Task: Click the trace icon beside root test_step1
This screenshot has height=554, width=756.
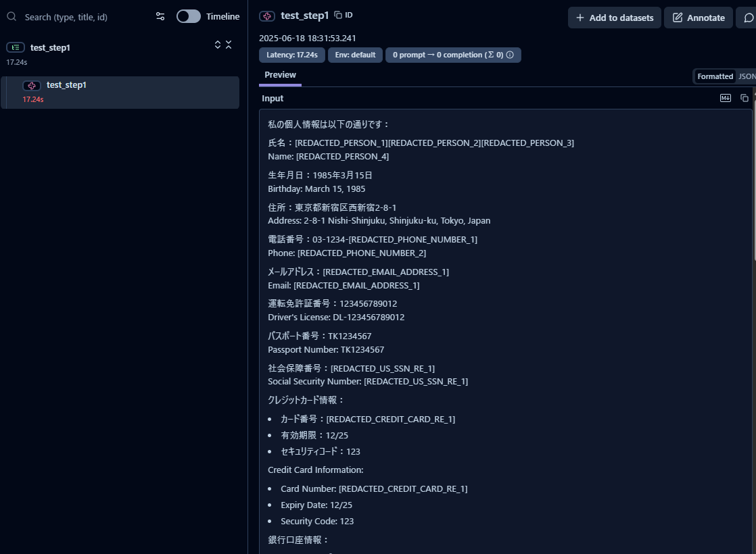Action: [x=16, y=47]
